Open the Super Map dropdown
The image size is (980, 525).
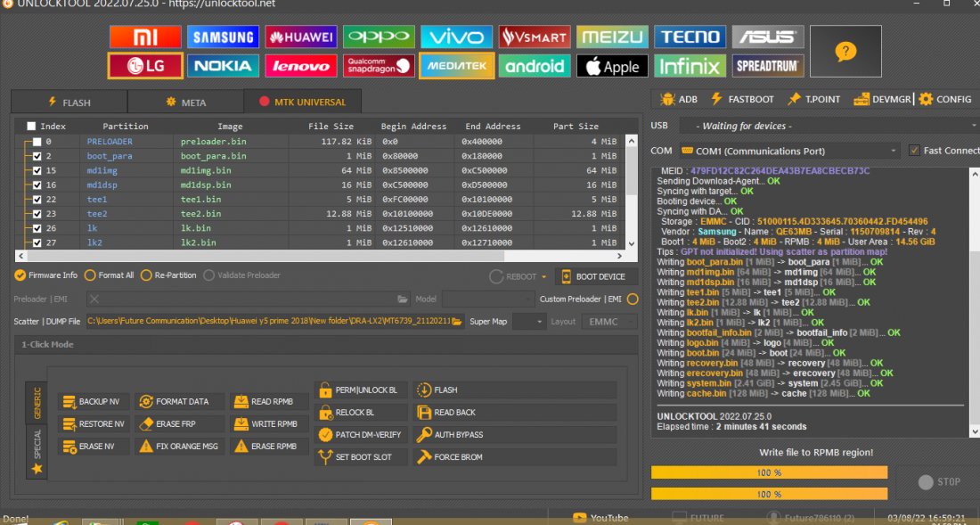click(528, 322)
